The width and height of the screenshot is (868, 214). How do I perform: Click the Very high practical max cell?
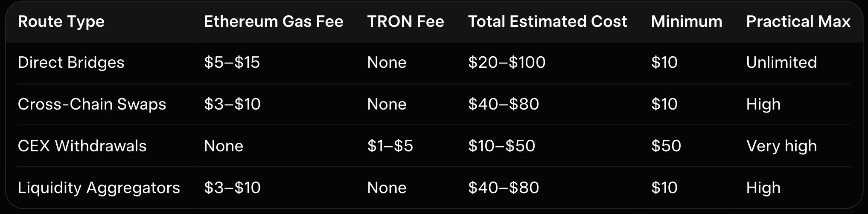click(781, 146)
